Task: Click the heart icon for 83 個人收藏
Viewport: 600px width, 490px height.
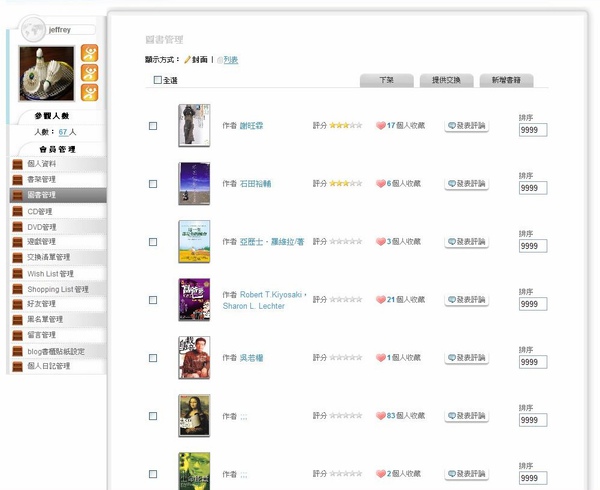Action: [381, 416]
